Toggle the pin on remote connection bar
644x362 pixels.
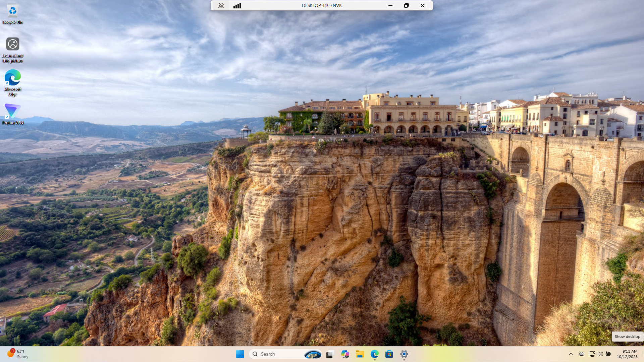click(x=221, y=5)
